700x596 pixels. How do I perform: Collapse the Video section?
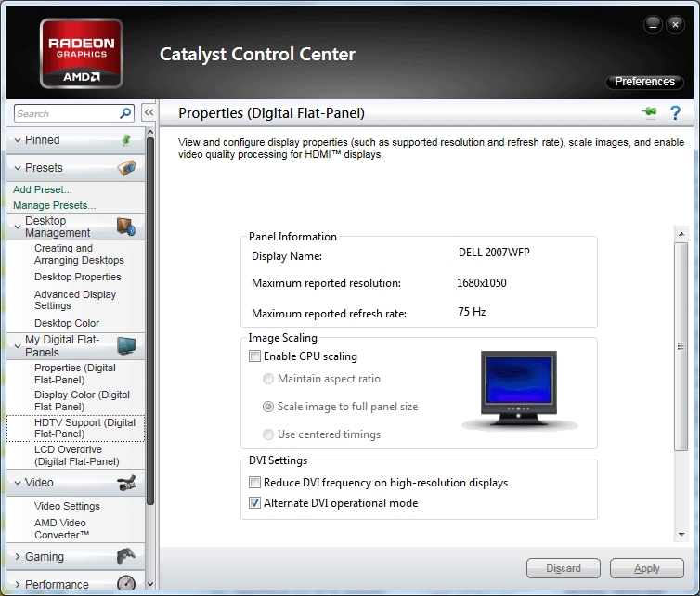click(x=18, y=483)
